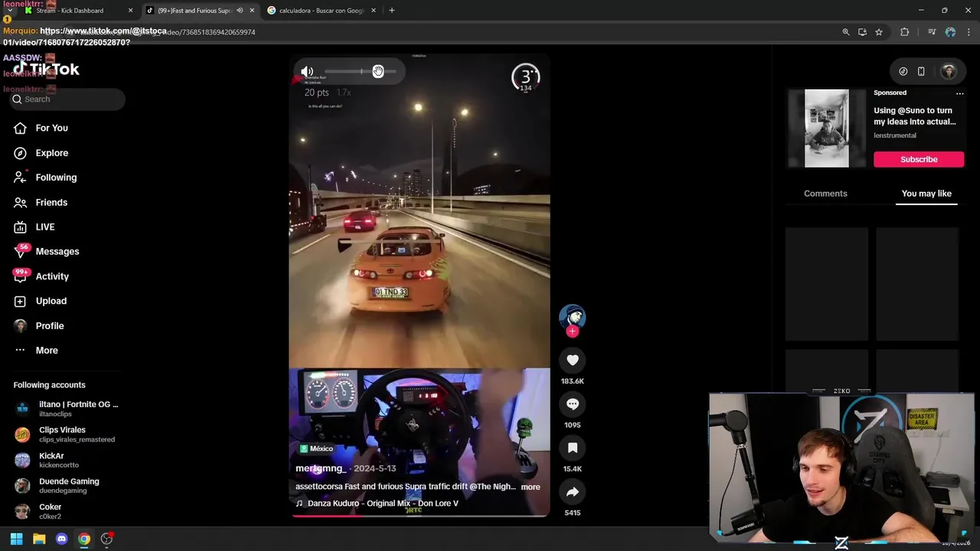Screen dimensions: 980x551
Task: Mute the TikTok video volume icon
Action: [x=307, y=71]
